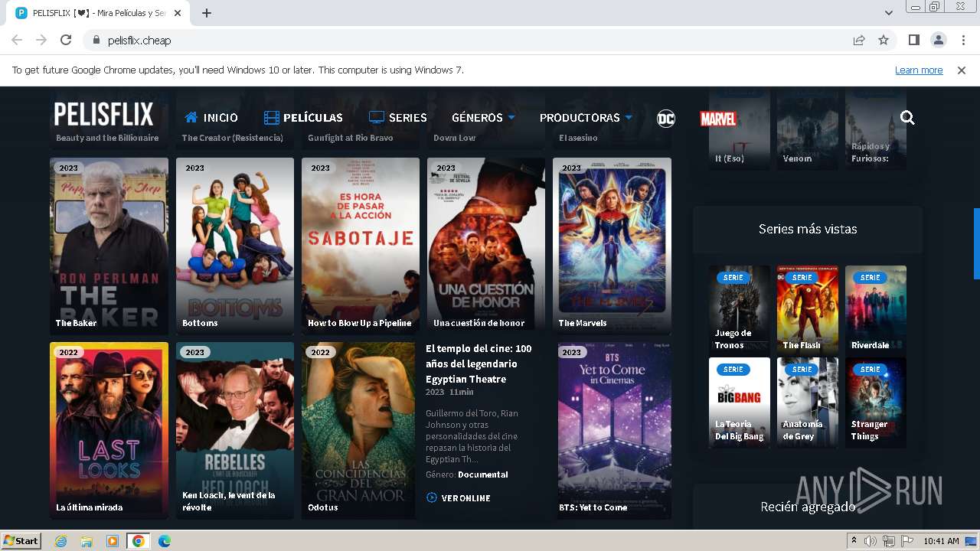Click the Learn more link
This screenshot has width=980, height=551.
[919, 70]
